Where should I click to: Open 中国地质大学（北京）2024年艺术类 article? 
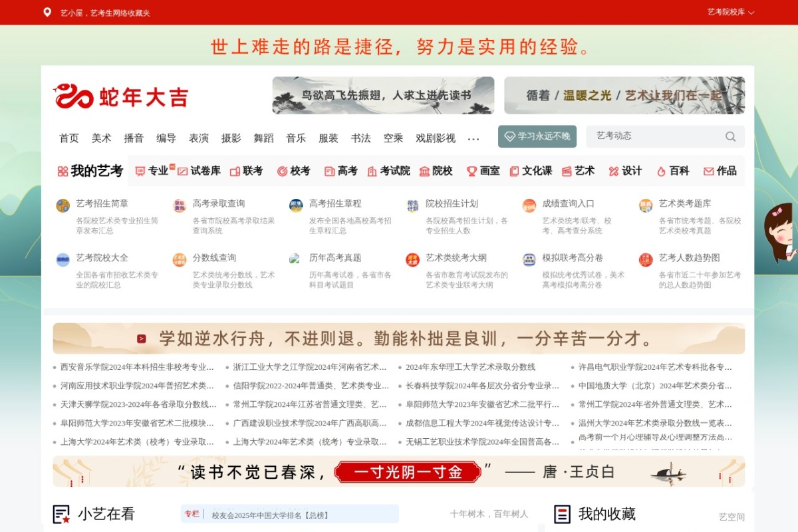point(655,386)
